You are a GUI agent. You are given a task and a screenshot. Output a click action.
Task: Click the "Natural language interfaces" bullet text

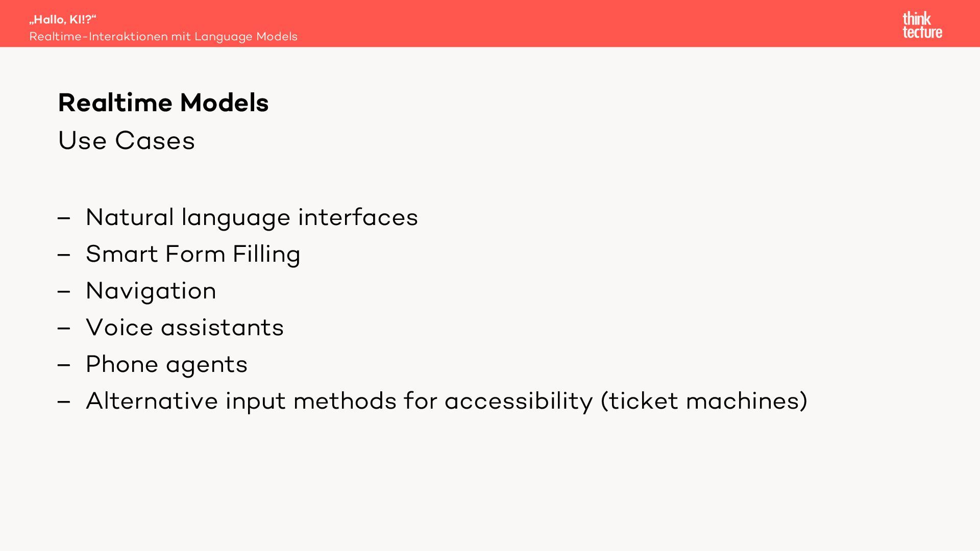point(252,217)
